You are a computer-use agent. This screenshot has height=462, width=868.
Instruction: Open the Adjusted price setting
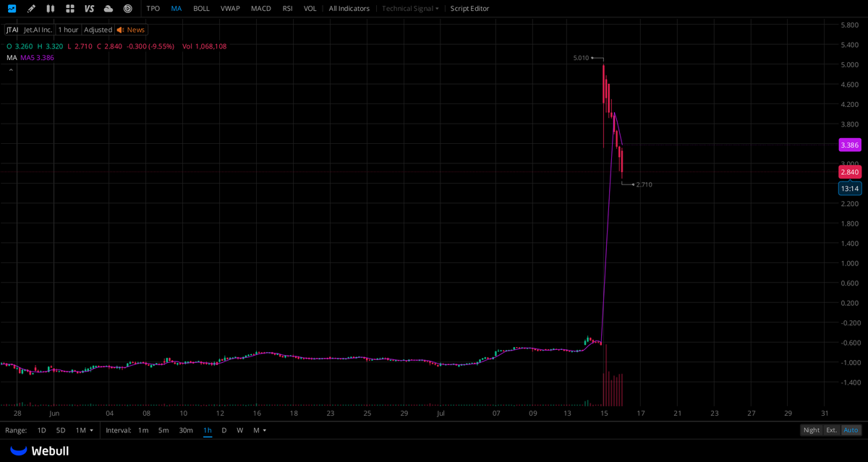point(98,30)
